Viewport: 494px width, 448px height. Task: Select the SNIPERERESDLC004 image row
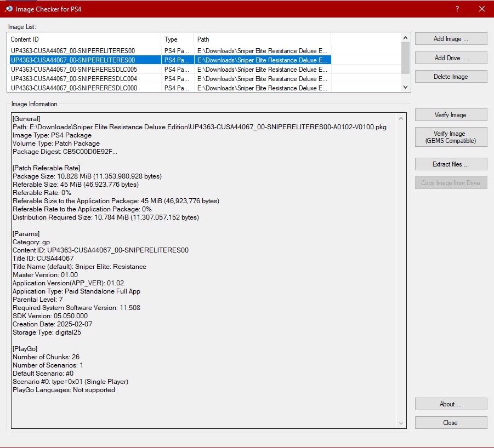(x=171, y=79)
